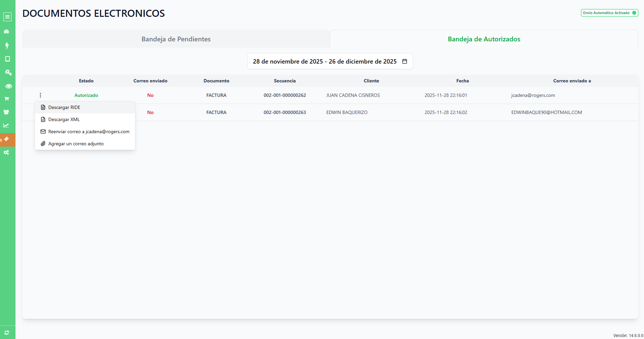This screenshot has height=339, width=644.
Task: Choose Descargar RIDE from context menu
Action: pyautogui.click(x=85, y=107)
